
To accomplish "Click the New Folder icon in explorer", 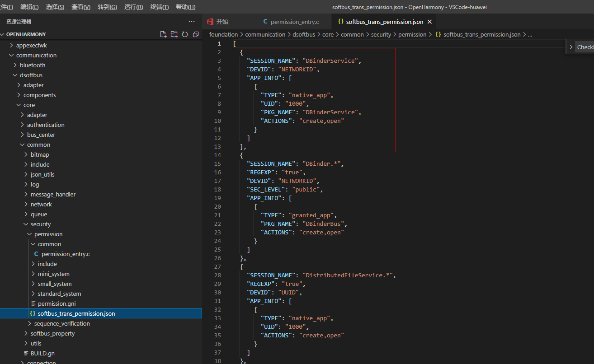I will [174, 34].
